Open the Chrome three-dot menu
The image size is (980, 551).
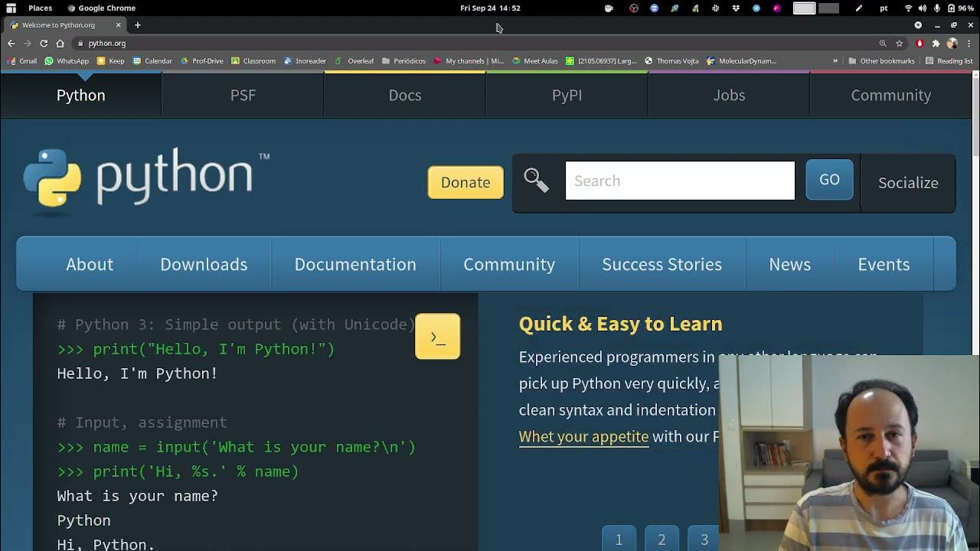[970, 44]
